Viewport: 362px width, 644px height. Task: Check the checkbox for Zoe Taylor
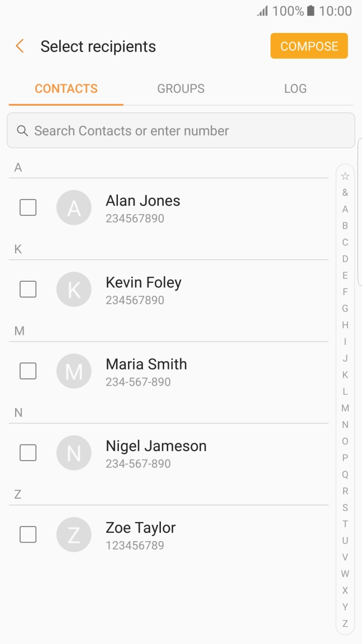(x=28, y=534)
